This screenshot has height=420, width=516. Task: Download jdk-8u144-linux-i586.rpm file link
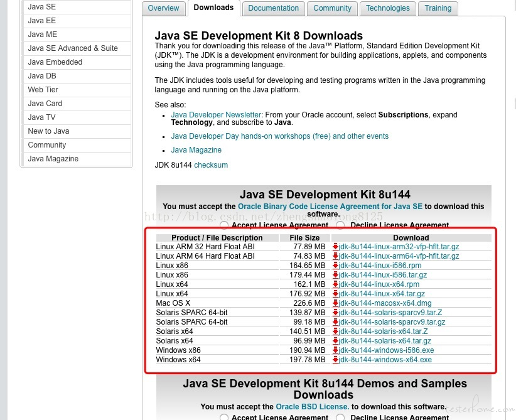click(380, 266)
